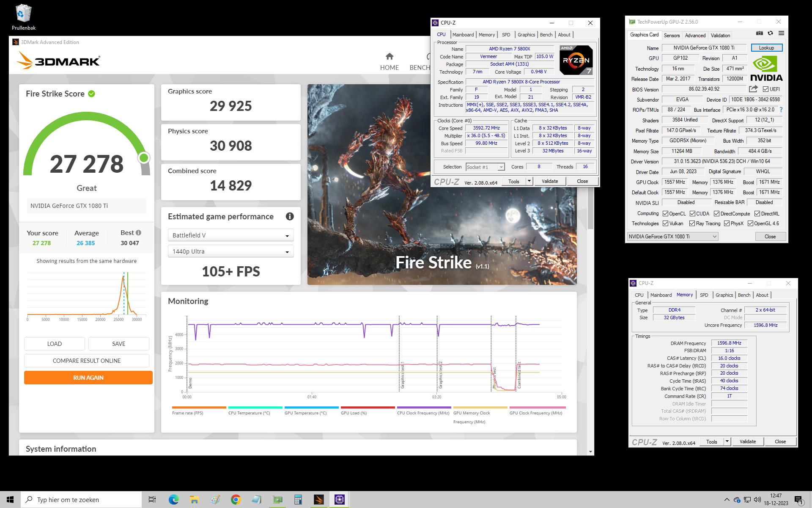Open the Paint taskbar icon
The width and height of the screenshot is (812, 508).
pos(215,500)
